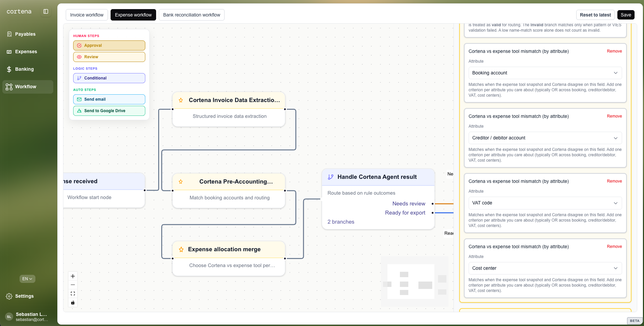Click star icon on Cortena Pre-Accounting node
Viewport: 644px width, 326px height.
181,182
